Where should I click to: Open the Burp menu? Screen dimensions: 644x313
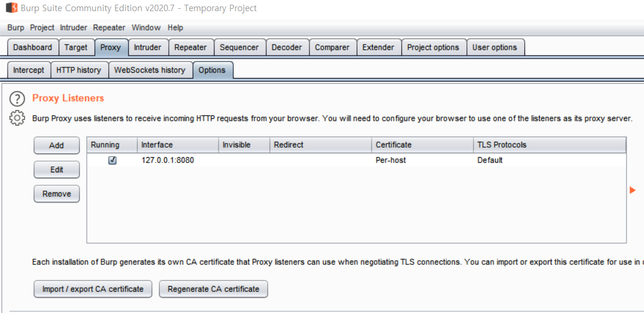click(x=16, y=28)
